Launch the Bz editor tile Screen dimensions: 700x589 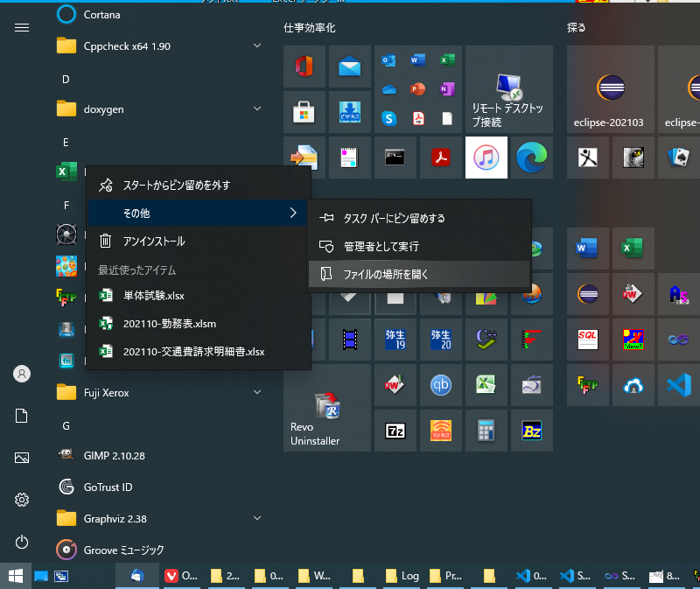(x=532, y=431)
